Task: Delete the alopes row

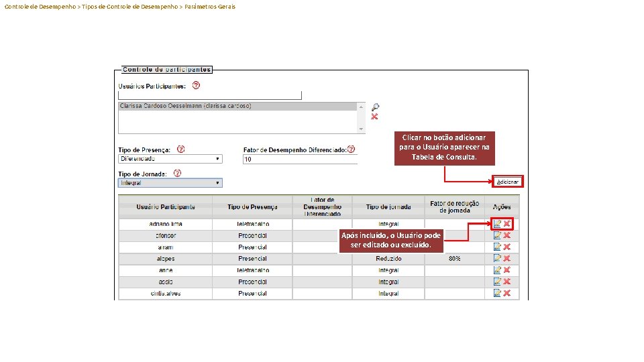Action: [507, 258]
